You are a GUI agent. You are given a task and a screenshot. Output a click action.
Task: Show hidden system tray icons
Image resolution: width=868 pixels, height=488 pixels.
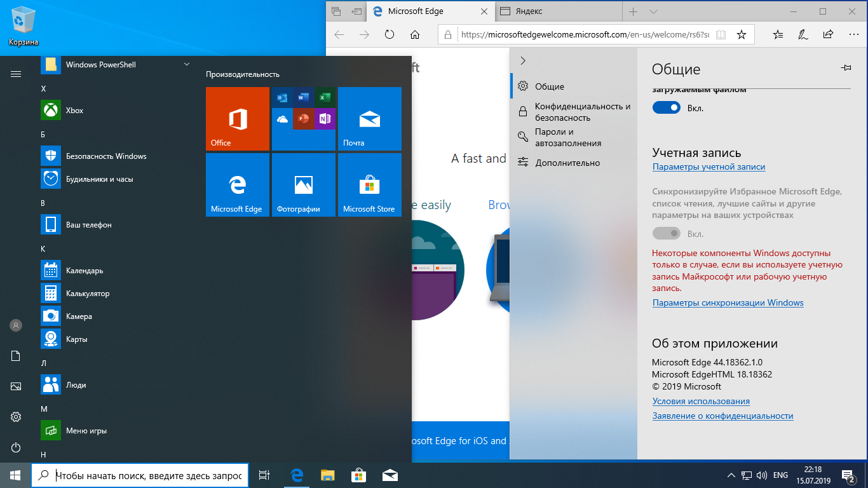pos(731,475)
